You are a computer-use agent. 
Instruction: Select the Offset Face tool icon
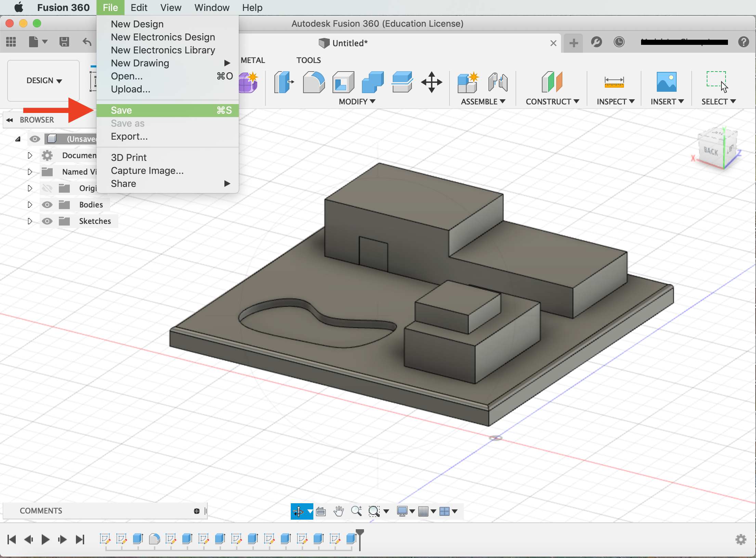pyautogui.click(x=402, y=82)
